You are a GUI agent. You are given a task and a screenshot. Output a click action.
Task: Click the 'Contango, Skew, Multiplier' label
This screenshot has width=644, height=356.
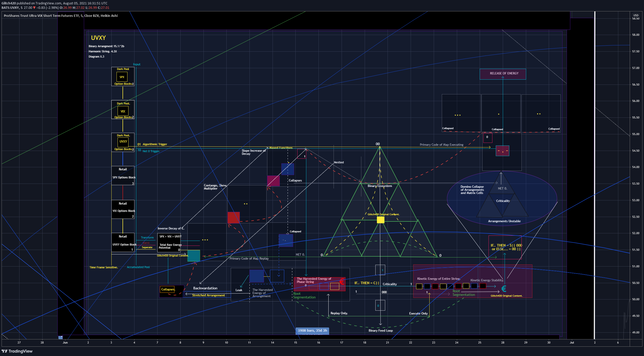[x=215, y=187]
